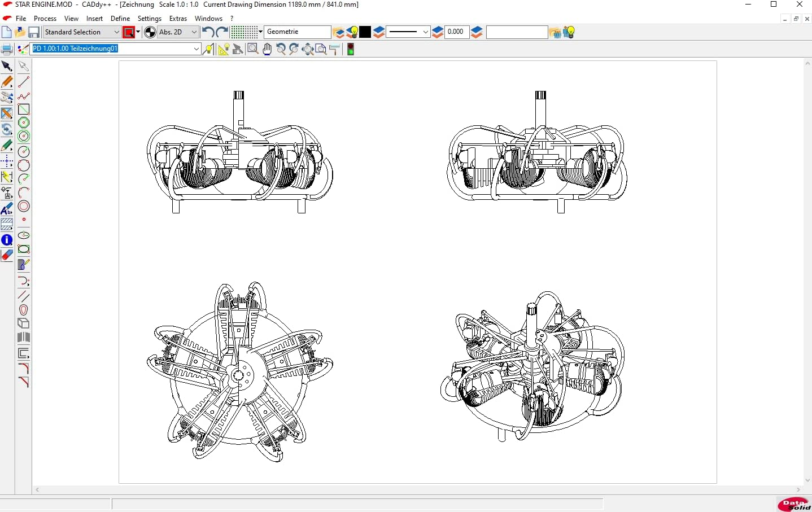Click the traffic light status indicator

351,49
